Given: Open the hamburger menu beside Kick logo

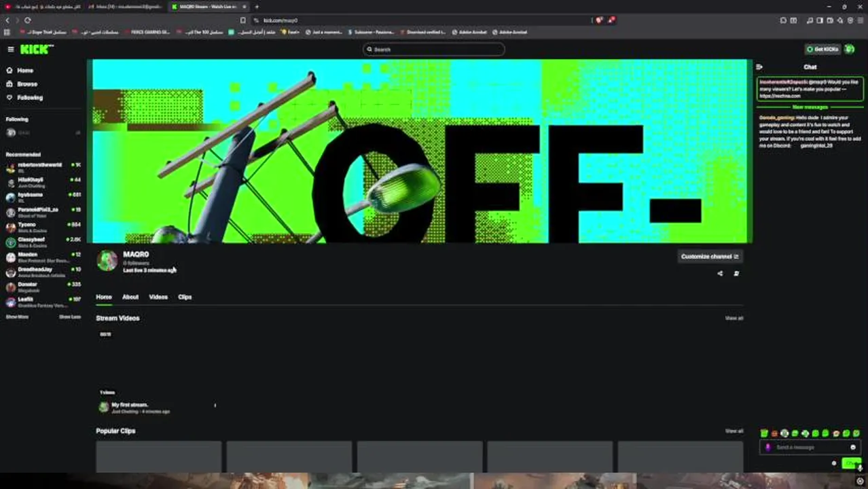Looking at the screenshot, I should (x=11, y=49).
